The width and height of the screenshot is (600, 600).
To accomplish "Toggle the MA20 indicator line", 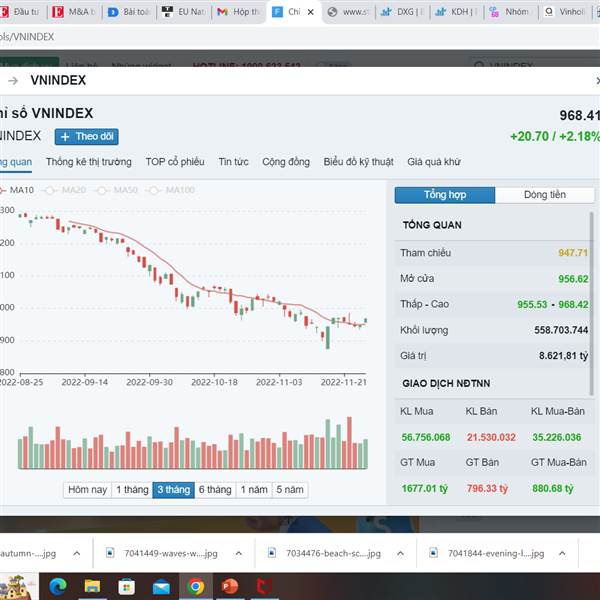I will pyautogui.click(x=64, y=190).
